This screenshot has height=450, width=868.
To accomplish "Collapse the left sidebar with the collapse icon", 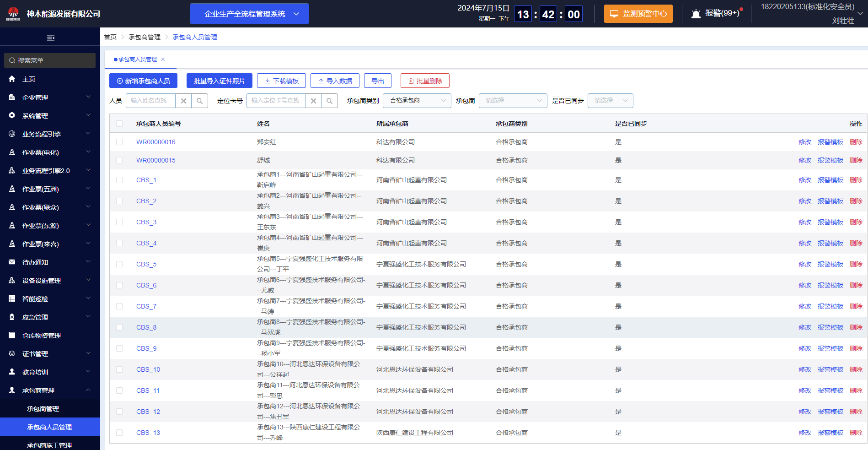I will click(x=50, y=37).
